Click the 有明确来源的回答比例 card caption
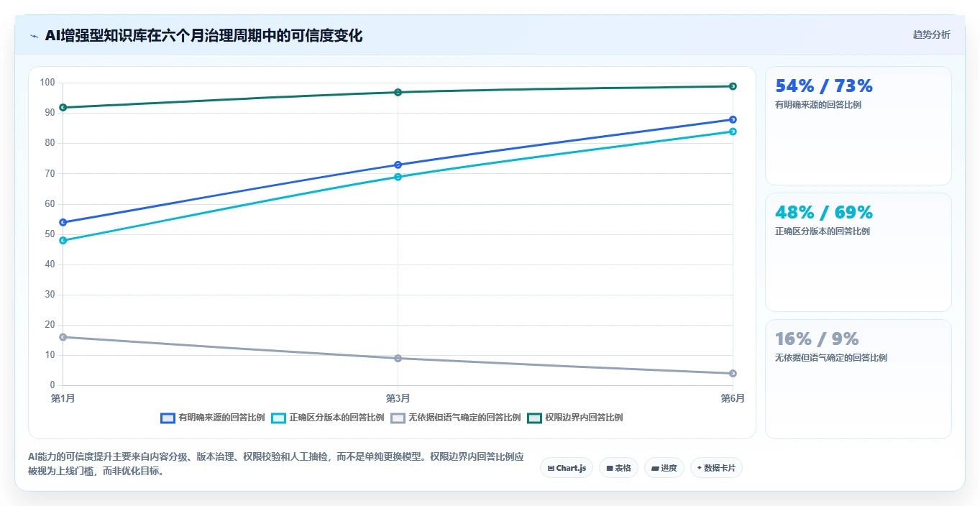The height and width of the screenshot is (506, 980). (818, 105)
